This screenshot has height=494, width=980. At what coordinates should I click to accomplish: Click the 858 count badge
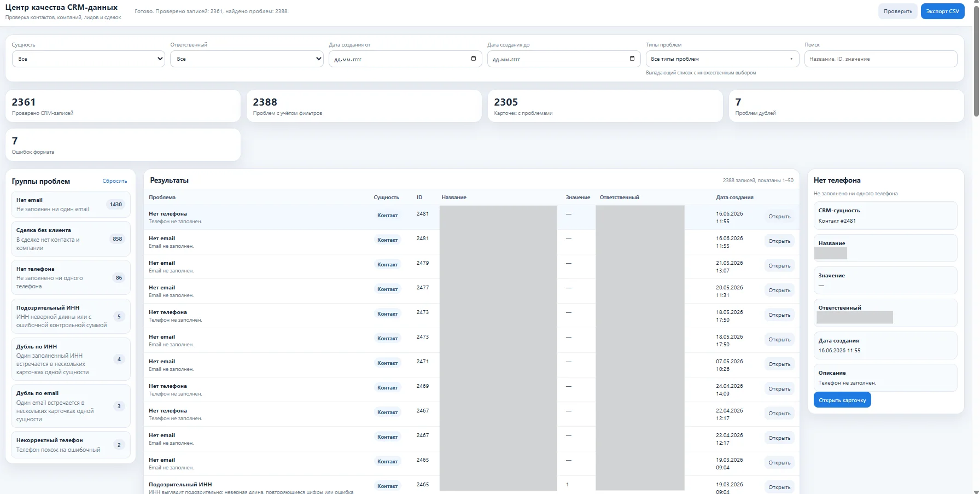(x=117, y=239)
